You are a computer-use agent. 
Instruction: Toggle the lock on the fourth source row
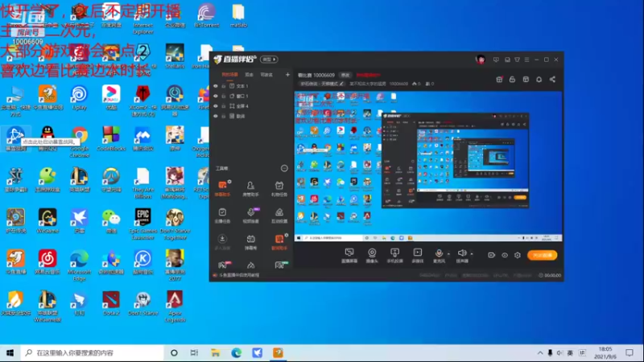pyautogui.click(x=224, y=116)
